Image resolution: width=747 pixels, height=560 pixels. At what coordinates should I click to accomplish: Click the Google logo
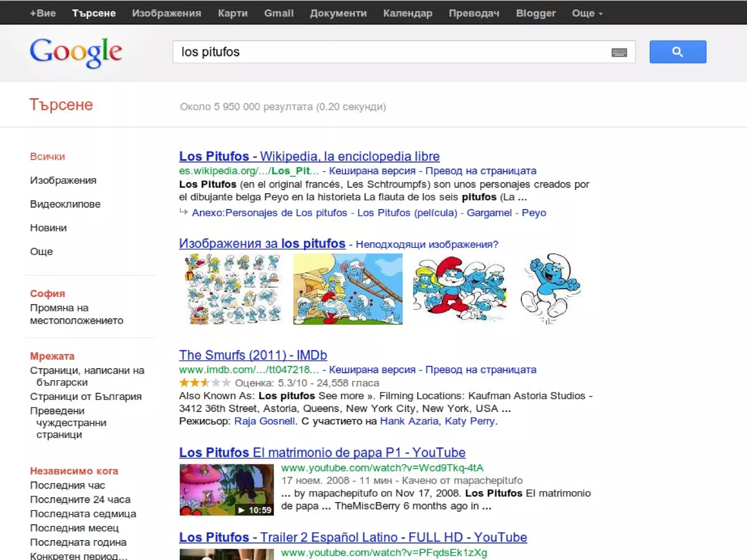(76, 52)
